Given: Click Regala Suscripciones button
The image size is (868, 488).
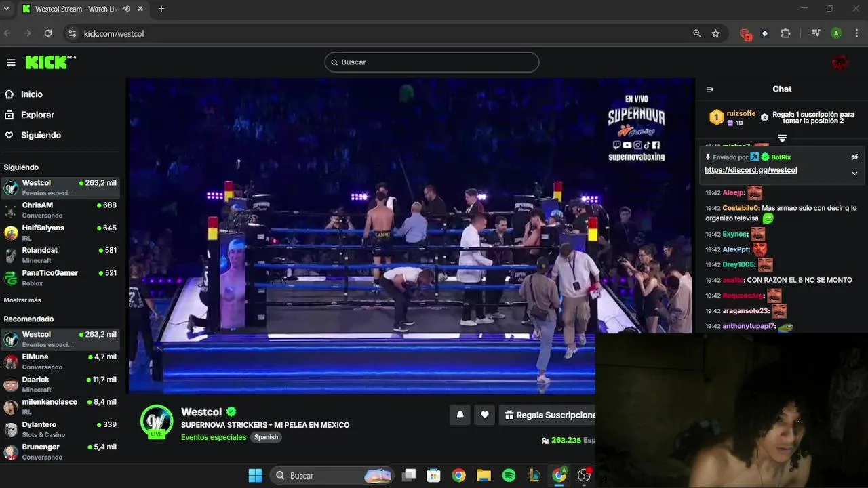Looking at the screenshot, I should pyautogui.click(x=548, y=415).
